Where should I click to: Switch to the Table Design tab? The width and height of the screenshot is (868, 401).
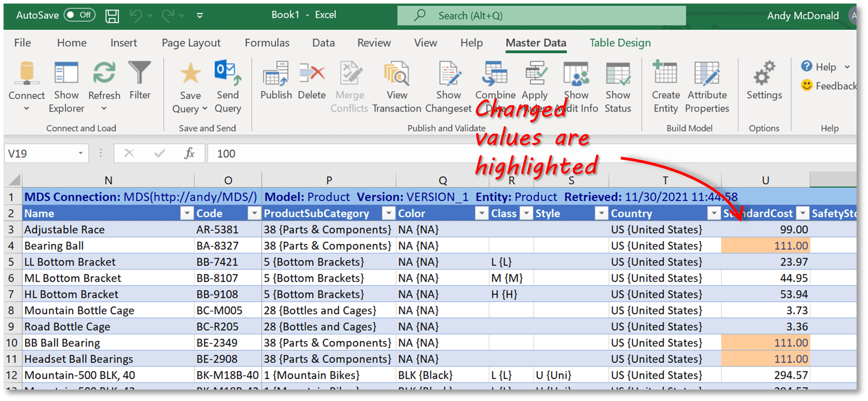[x=620, y=43]
